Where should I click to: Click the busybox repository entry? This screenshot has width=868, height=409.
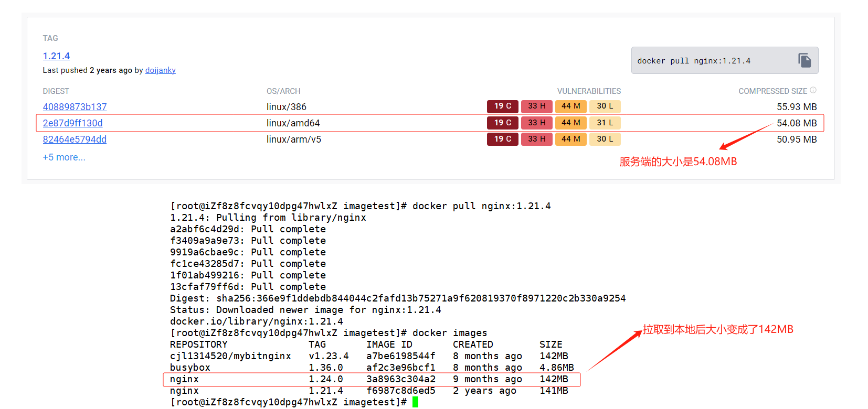tap(190, 368)
